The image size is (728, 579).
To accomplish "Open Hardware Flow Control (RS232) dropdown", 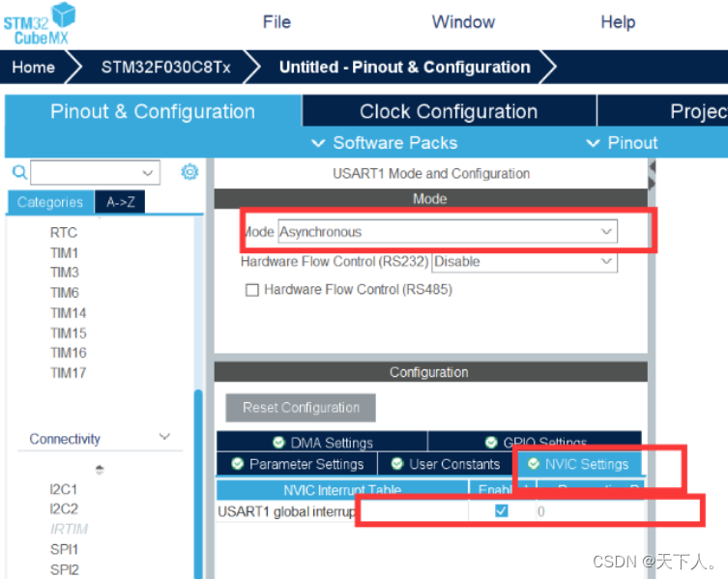I will (x=525, y=261).
